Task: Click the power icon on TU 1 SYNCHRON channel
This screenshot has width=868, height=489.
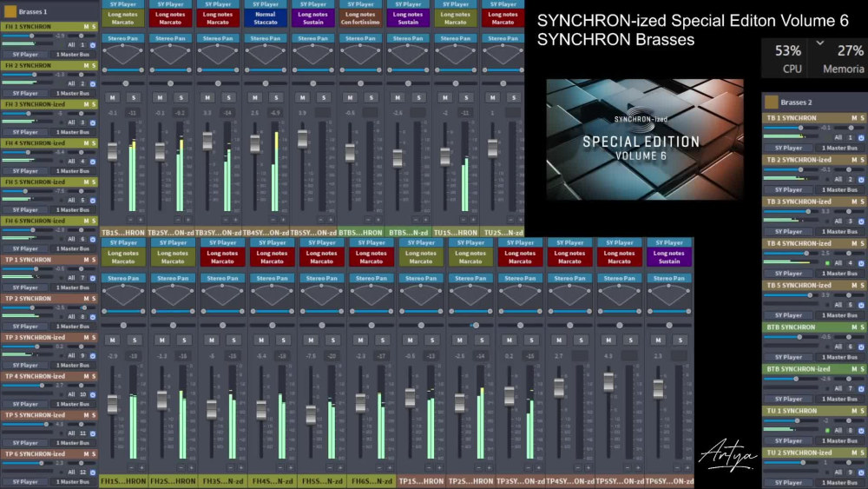Action: pos(861,431)
